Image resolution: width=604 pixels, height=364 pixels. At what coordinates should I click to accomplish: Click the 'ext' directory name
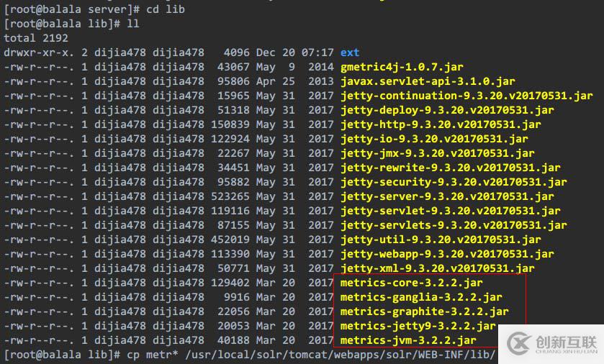tap(350, 53)
